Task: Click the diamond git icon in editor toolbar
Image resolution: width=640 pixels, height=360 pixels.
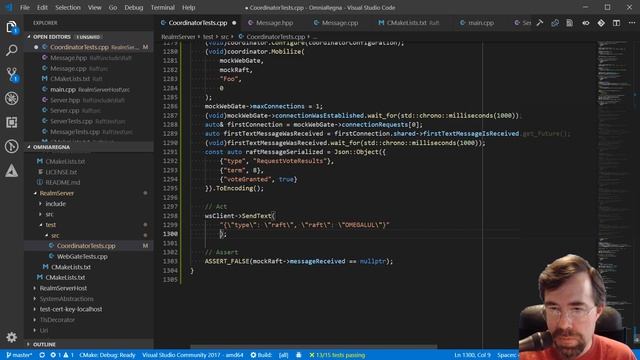Action: [x=601, y=23]
